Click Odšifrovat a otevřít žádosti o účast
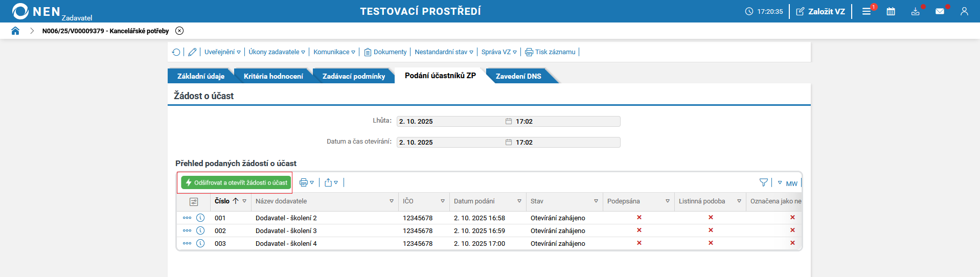980x277 pixels. (236, 182)
